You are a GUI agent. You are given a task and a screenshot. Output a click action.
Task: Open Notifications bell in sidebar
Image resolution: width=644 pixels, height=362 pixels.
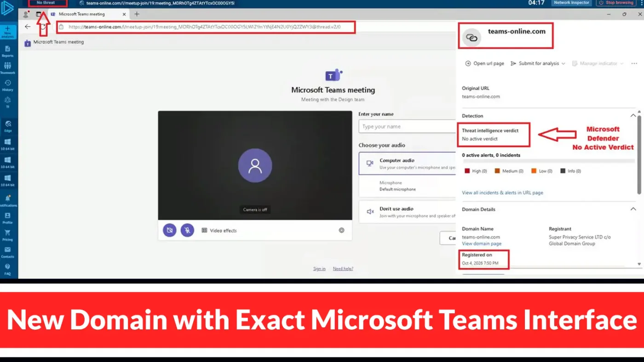(7, 200)
